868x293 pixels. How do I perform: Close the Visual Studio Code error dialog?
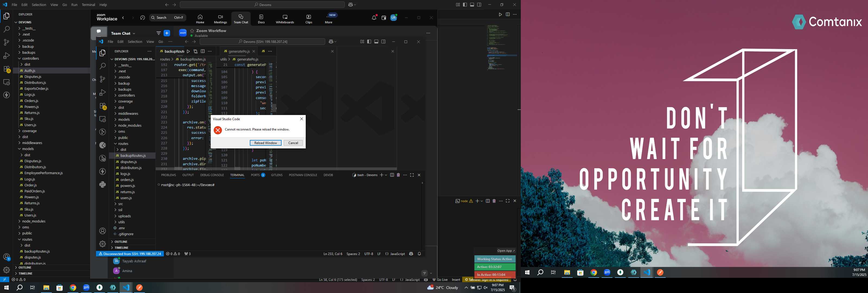tap(302, 119)
